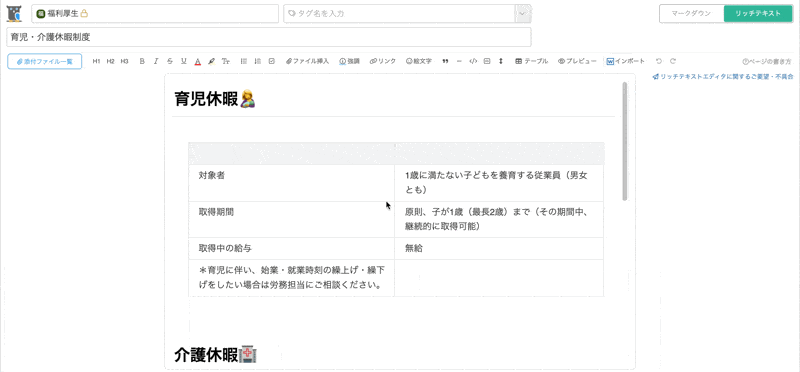Toggle strikethrough formatting
The image size is (800, 372).
[170, 61]
